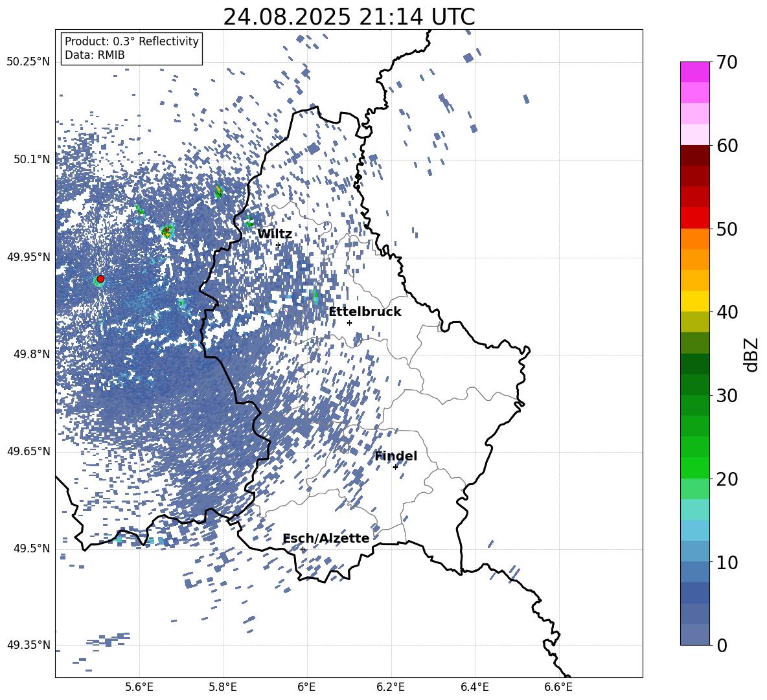Click the bright green 20 dBZ colorbar segment
The width and height of the screenshot is (767, 700).
pos(694,468)
